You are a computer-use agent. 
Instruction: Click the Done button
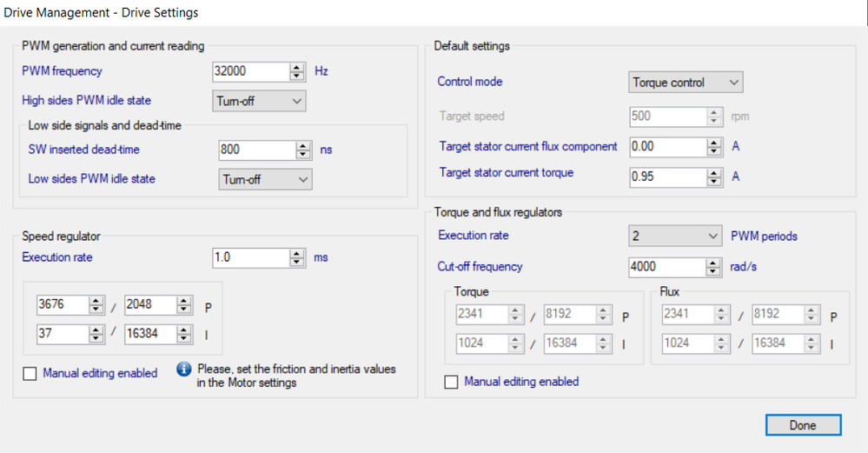click(x=803, y=425)
